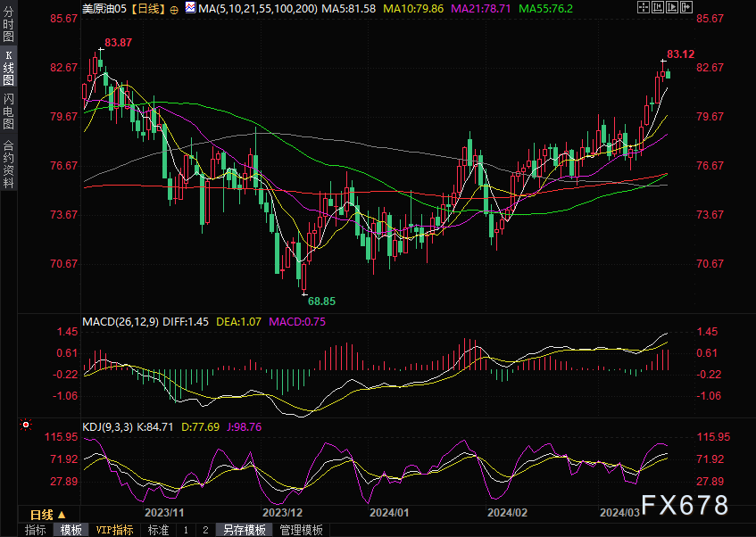Click the 83.12 recent high marker
The image size is (756, 537).
[681, 54]
